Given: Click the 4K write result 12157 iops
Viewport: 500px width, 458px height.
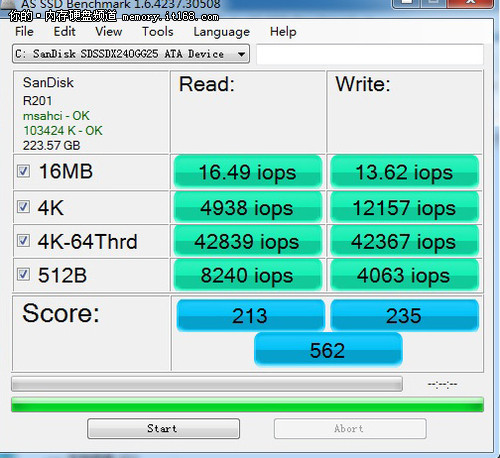Looking at the screenshot, I should (404, 208).
